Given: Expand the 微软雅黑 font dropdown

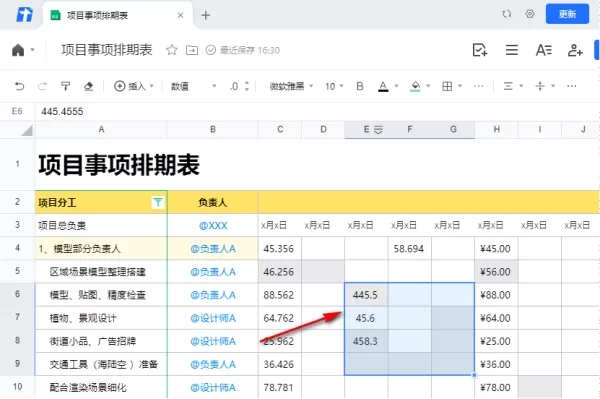Looking at the screenshot, I should [x=291, y=86].
